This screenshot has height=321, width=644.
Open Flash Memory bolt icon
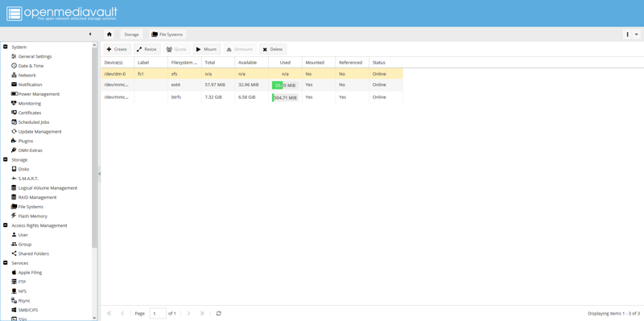[x=14, y=216]
